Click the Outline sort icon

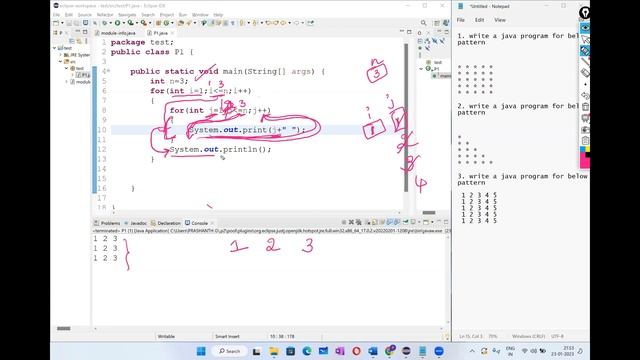(x=427, y=41)
